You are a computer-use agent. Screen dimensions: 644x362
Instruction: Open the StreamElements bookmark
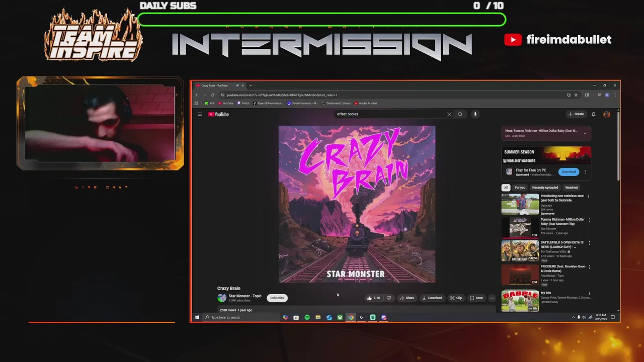[302, 103]
